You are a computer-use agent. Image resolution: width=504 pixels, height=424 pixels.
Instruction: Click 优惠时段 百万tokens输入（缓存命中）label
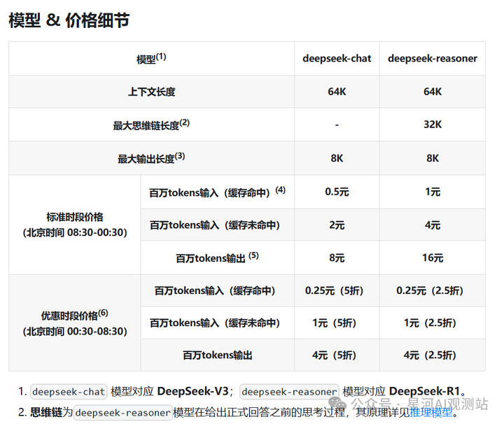coord(215,291)
